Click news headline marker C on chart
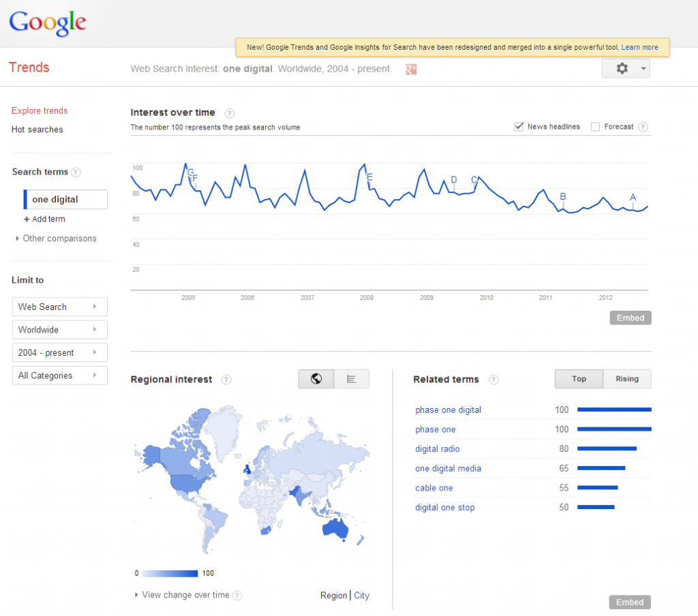The height and width of the screenshot is (616, 698). pyautogui.click(x=474, y=179)
